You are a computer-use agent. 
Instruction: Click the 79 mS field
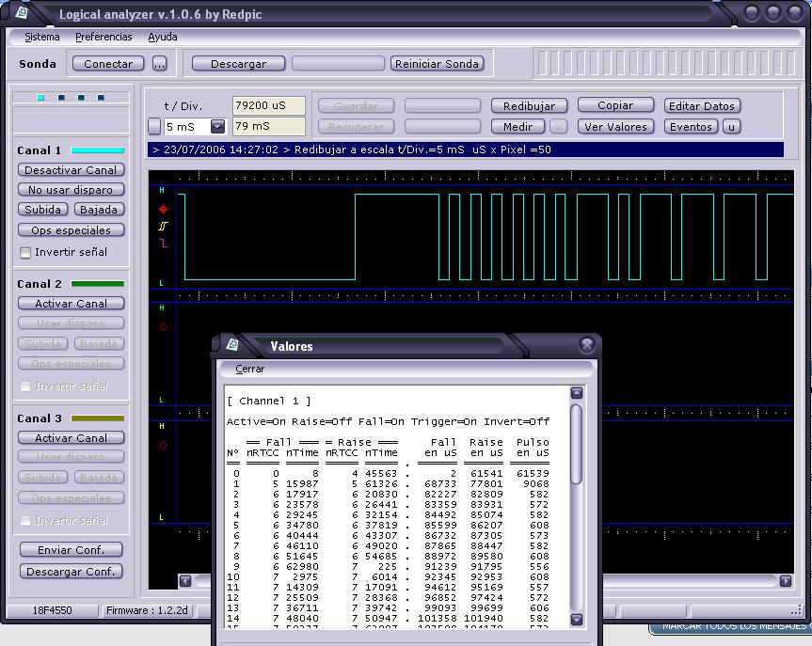click(268, 126)
